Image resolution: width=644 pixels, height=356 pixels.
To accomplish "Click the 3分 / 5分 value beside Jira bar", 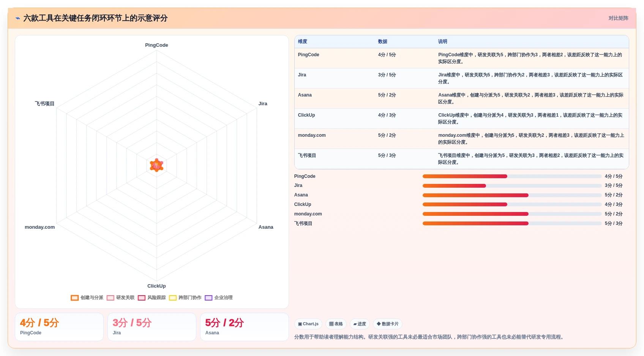I will (x=614, y=186).
